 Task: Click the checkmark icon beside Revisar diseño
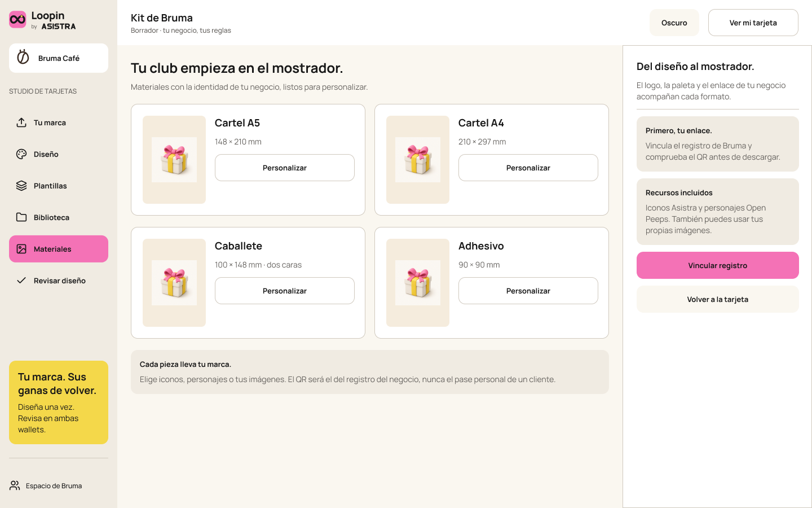[x=21, y=281]
